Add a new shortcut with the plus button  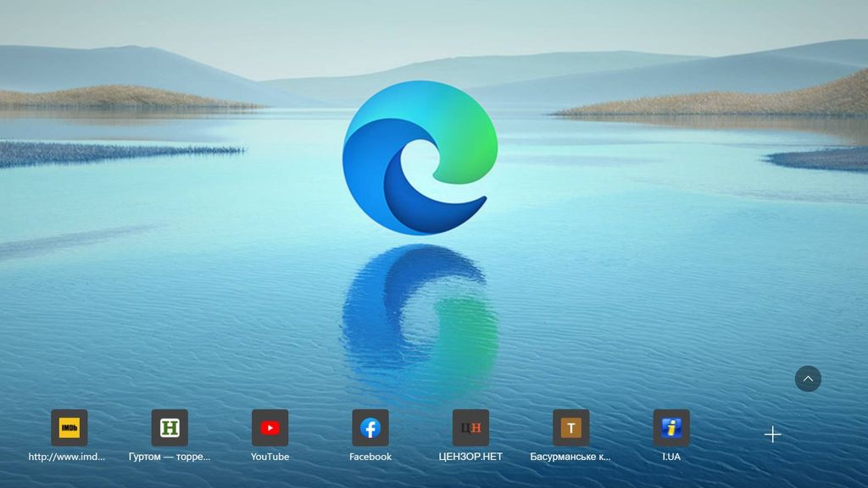coord(772,434)
